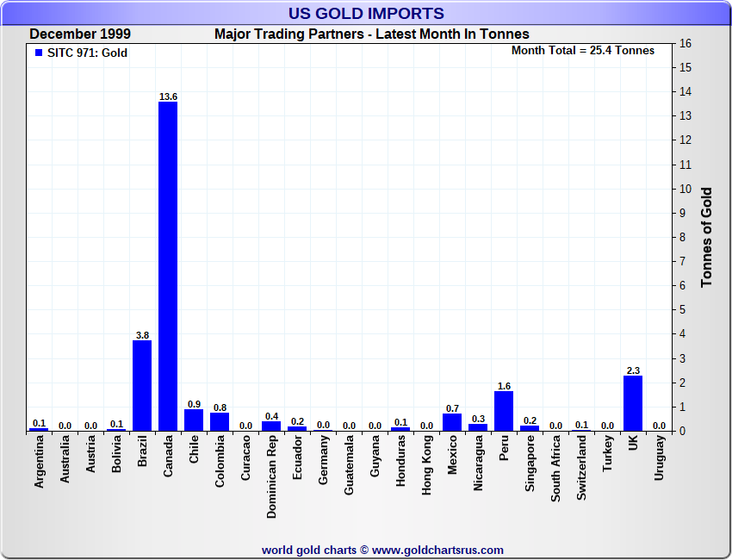The height and width of the screenshot is (560, 732).
Task: Click the Dominican Rep bar showing 0.4
Action: pos(271,426)
